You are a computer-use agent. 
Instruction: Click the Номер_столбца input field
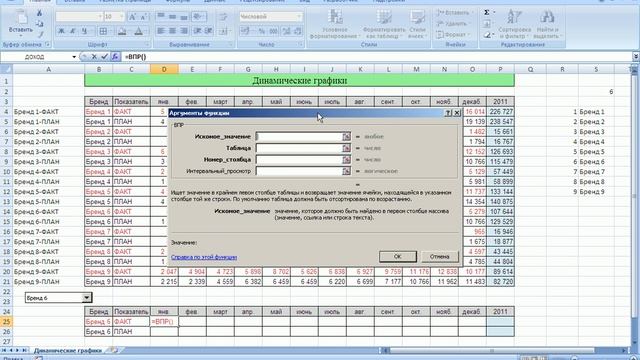tap(299, 160)
